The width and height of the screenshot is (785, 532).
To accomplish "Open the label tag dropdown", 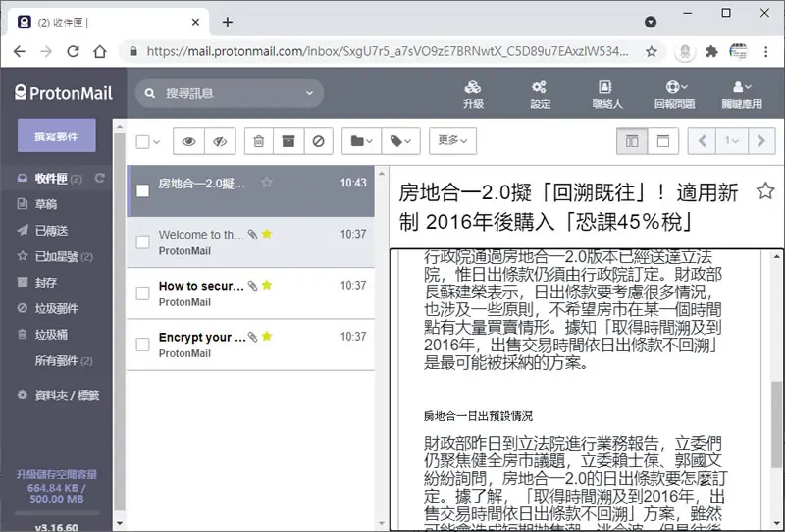I will click(400, 141).
